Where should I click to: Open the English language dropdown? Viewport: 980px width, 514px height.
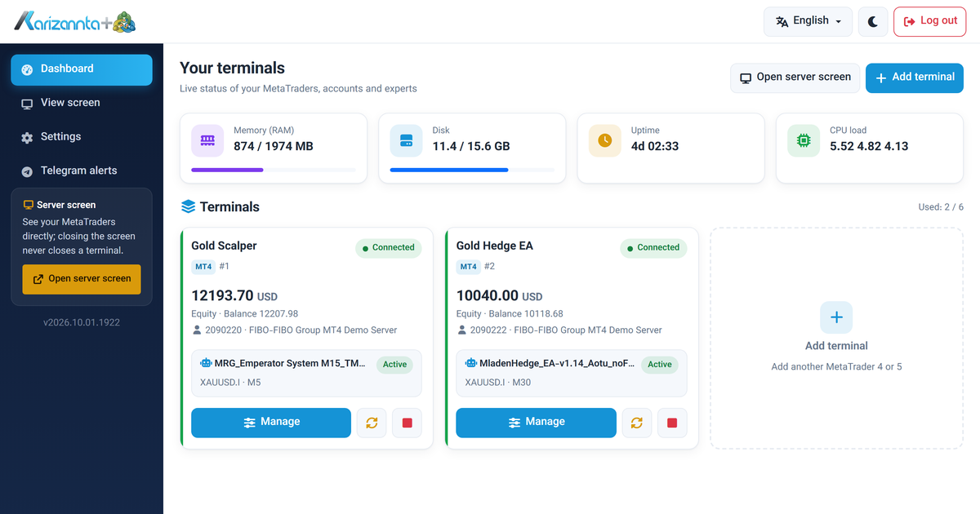[808, 21]
